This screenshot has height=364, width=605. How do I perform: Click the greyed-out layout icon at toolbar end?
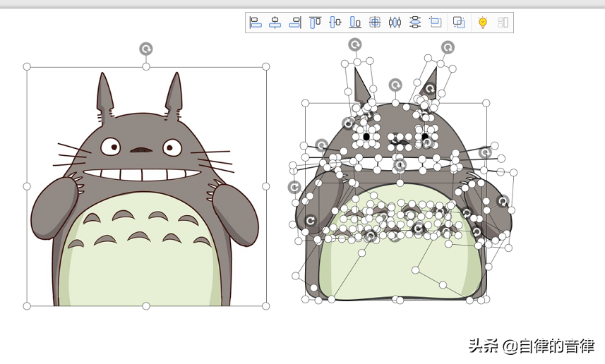[503, 23]
